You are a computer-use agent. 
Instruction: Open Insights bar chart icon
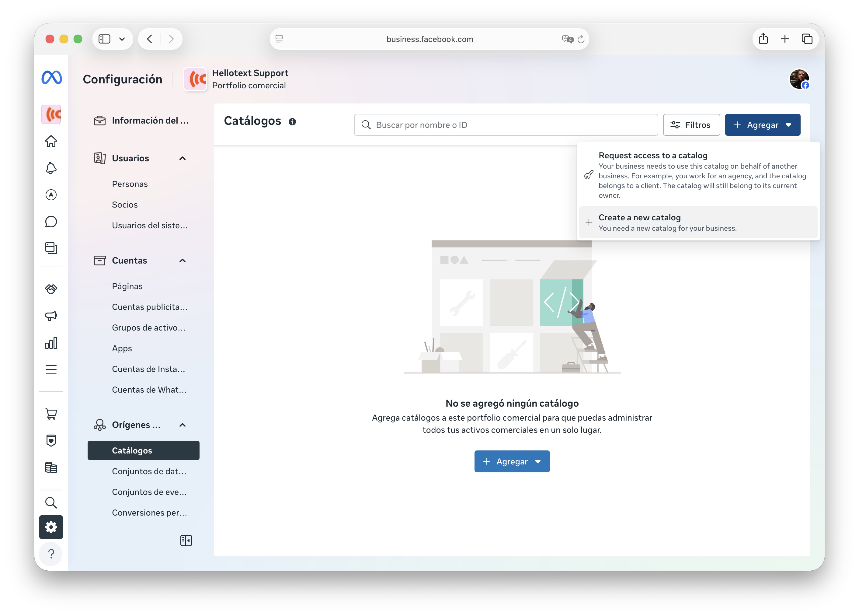click(51, 343)
